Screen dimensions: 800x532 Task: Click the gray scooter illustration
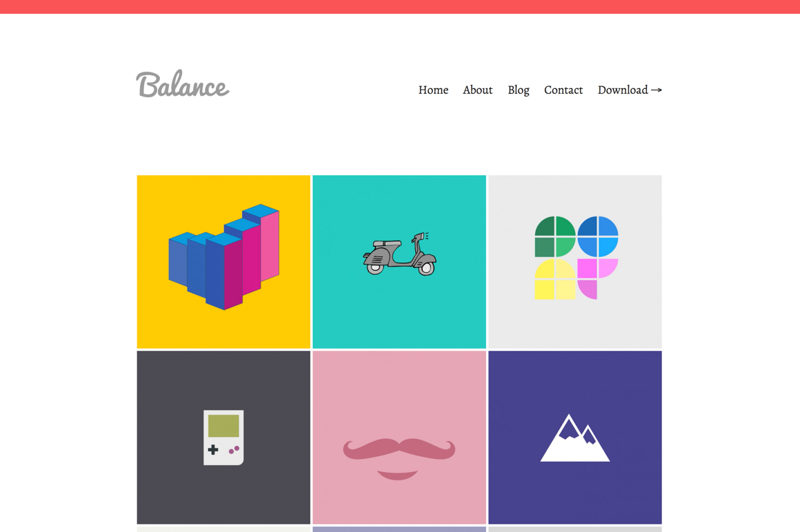coord(399,254)
